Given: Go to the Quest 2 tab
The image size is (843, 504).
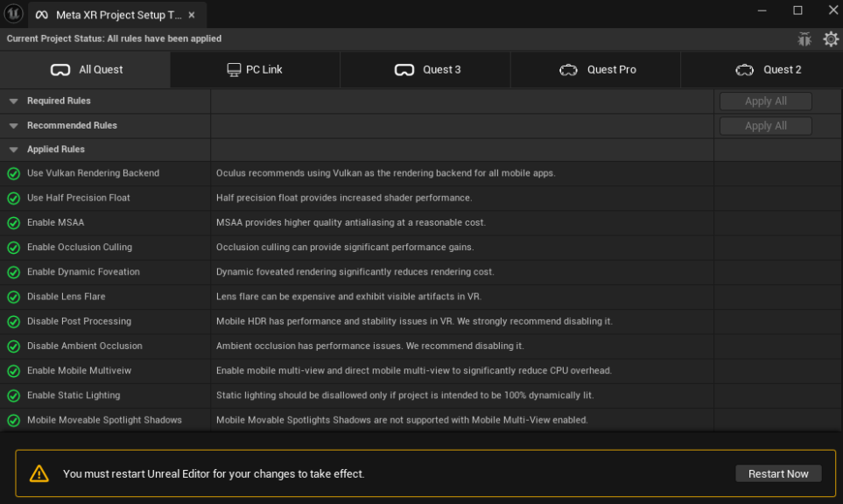Looking at the screenshot, I should pos(762,70).
